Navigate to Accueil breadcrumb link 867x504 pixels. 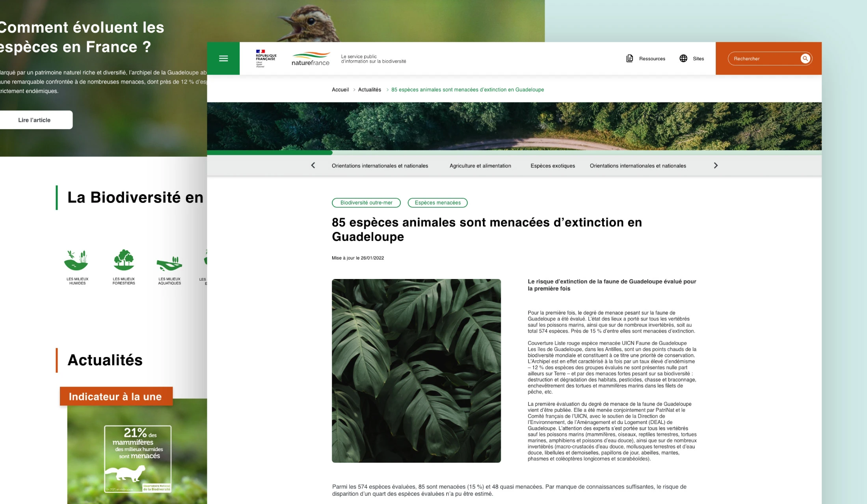(341, 89)
